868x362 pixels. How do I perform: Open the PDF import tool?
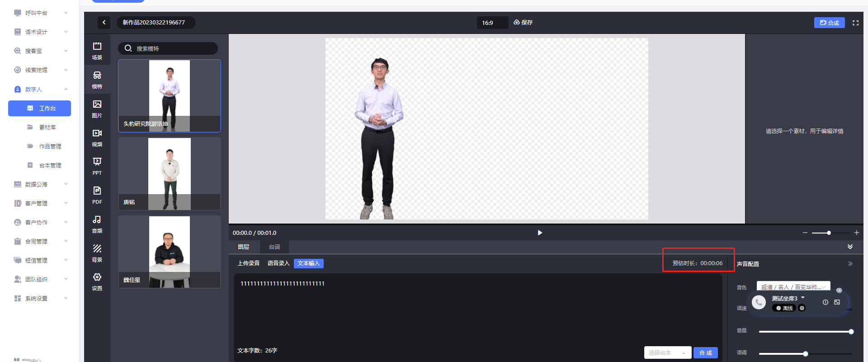tap(97, 195)
